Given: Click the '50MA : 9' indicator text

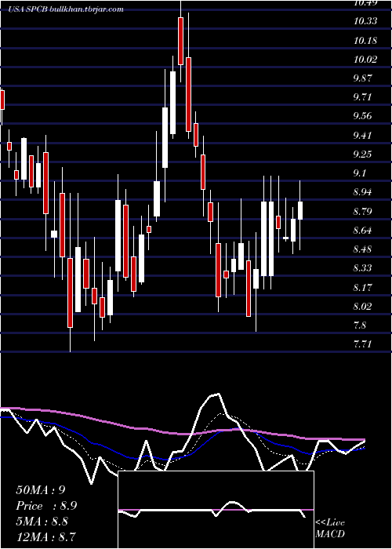Looking at the screenshot, I should click(x=41, y=490).
